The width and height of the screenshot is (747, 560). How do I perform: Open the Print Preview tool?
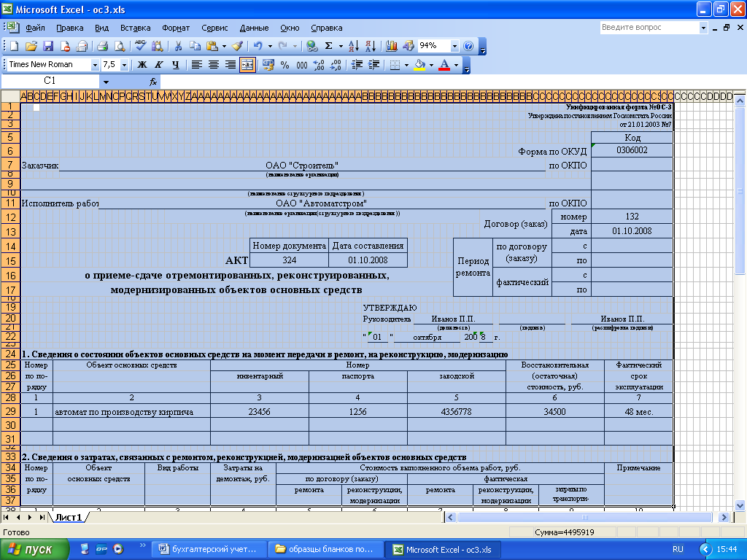119,46
